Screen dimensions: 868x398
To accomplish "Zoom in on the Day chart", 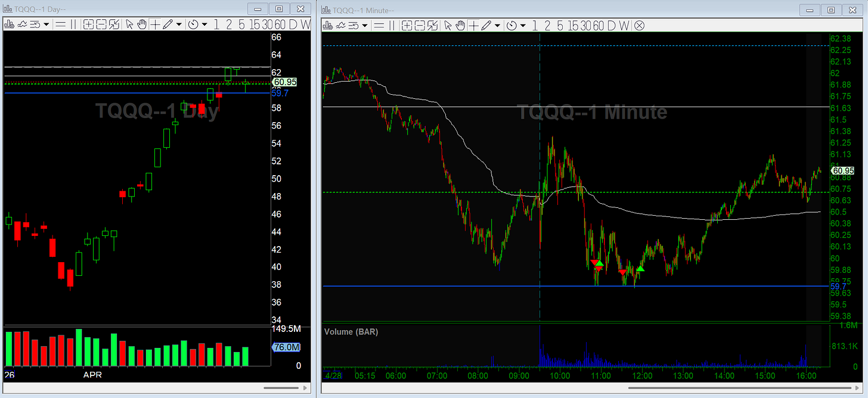I will click(88, 24).
